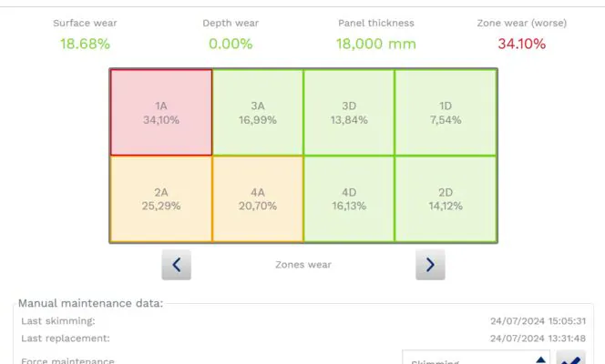The width and height of the screenshot is (605, 364).
Task: Click the Last replacement date 13:31:48
Action: tap(536, 339)
